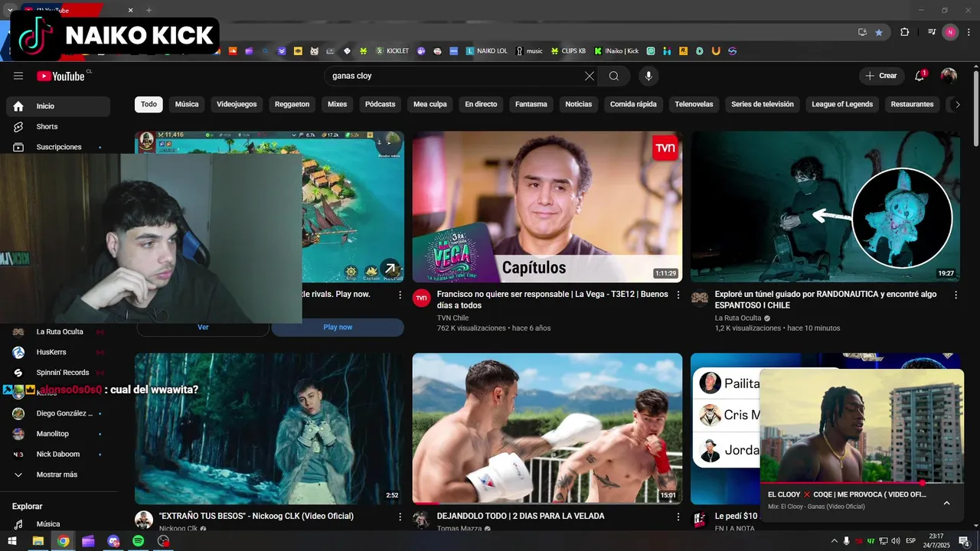The height and width of the screenshot is (551, 980).
Task: Open the RANDONAUTICA tunnel video thumbnail
Action: click(x=825, y=207)
